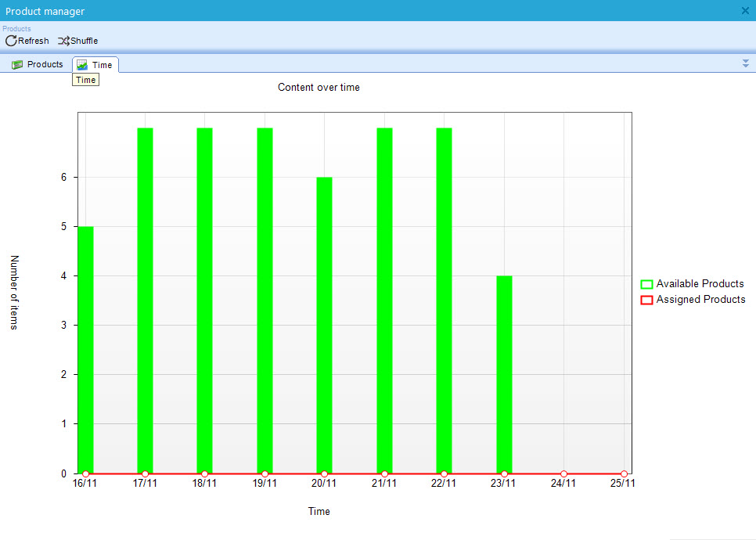Select the green bar for 16/11

pos(85,348)
